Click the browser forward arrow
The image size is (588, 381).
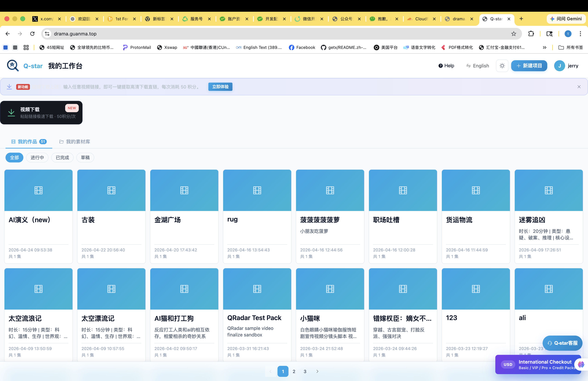pyautogui.click(x=20, y=34)
